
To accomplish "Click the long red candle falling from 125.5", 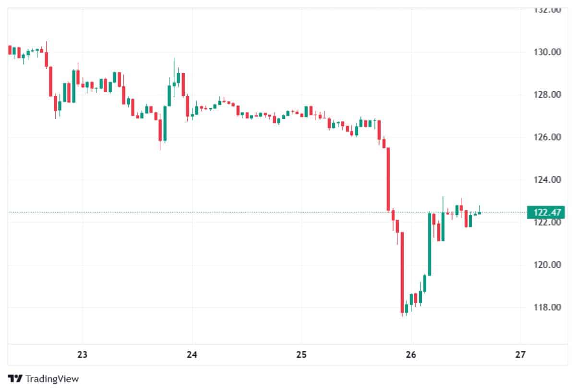I will (388, 179).
